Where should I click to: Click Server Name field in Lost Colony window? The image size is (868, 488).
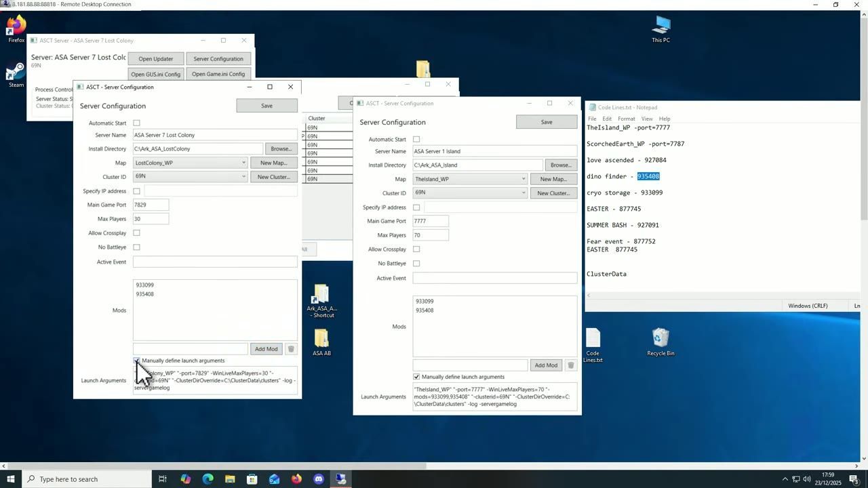(215, 135)
